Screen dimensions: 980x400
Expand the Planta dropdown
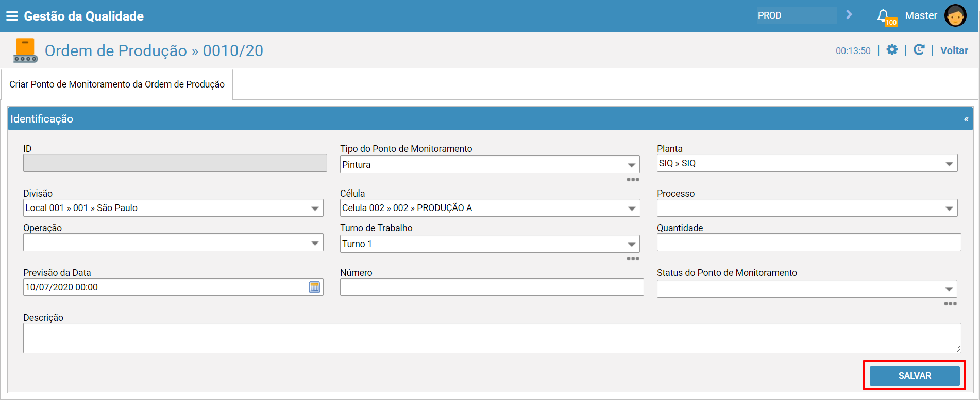949,164
